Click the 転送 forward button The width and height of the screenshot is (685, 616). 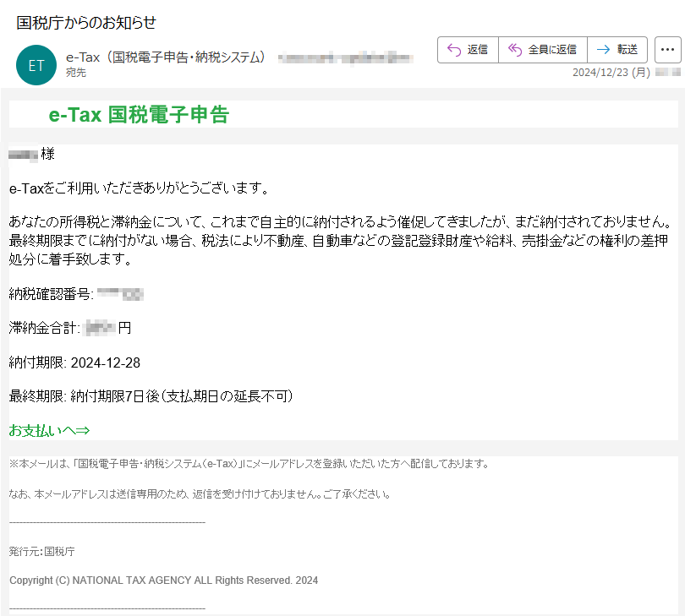(617, 50)
